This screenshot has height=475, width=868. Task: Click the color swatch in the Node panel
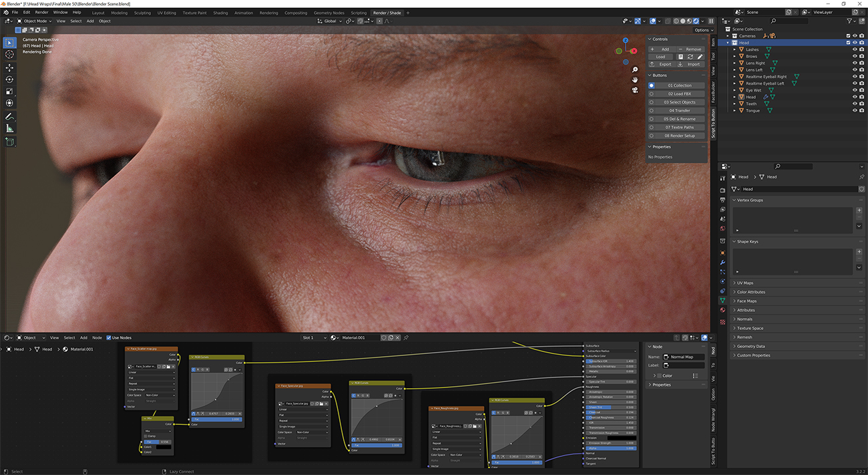point(659,375)
